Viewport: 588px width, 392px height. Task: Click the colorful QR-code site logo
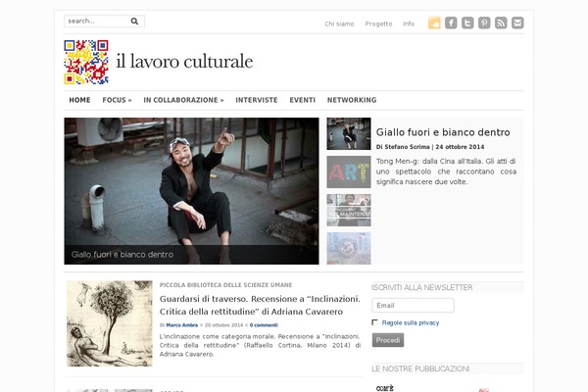tap(86, 62)
